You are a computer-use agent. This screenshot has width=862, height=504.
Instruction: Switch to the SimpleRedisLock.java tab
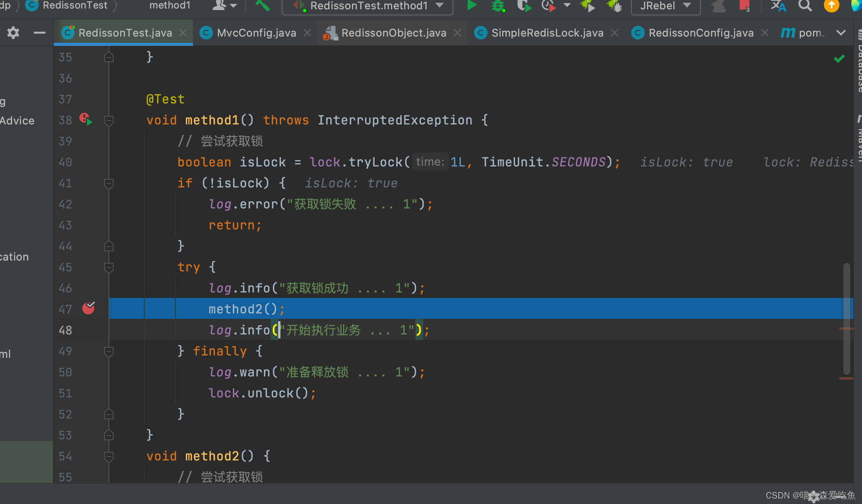547,33
